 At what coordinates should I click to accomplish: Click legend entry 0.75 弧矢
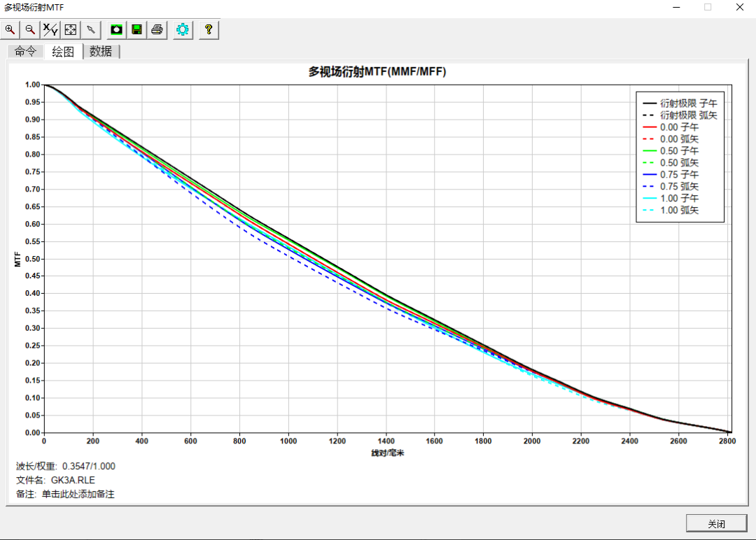(671, 187)
